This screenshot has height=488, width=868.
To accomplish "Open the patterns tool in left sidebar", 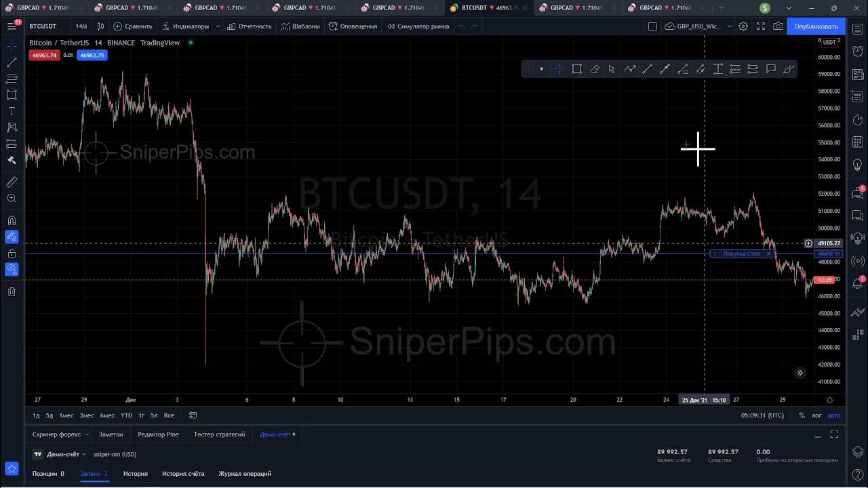I will (12, 127).
